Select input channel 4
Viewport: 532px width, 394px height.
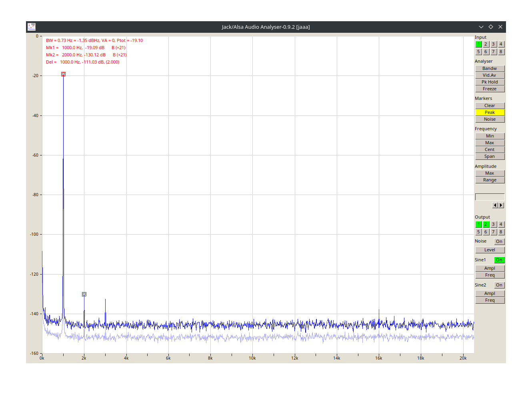coord(501,44)
